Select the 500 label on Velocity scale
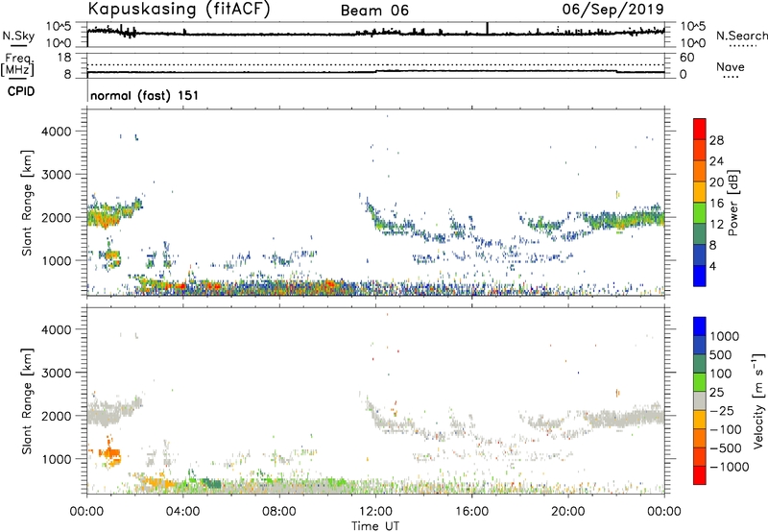This screenshot has height=532, width=768. point(721,355)
